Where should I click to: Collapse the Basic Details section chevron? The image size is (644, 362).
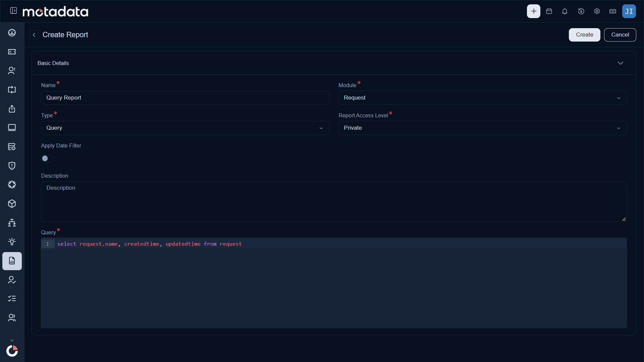621,63
